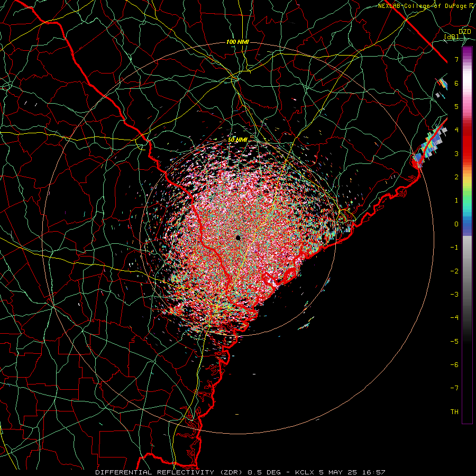The image size is (476, 476).
Task: Click the "[dB]" unit label
Action: [x=452, y=37]
